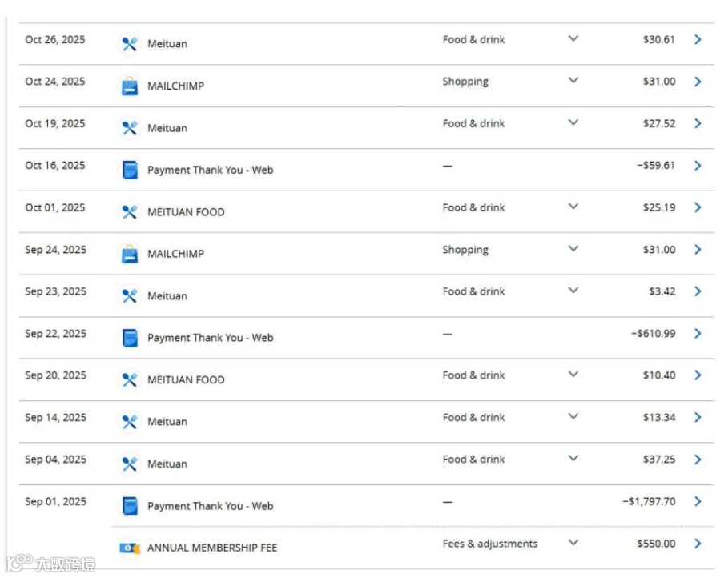Viewport: 728px width, 578px height.
Task: Expand category dropdown for Sep 23 Meituan
Action: point(573,291)
